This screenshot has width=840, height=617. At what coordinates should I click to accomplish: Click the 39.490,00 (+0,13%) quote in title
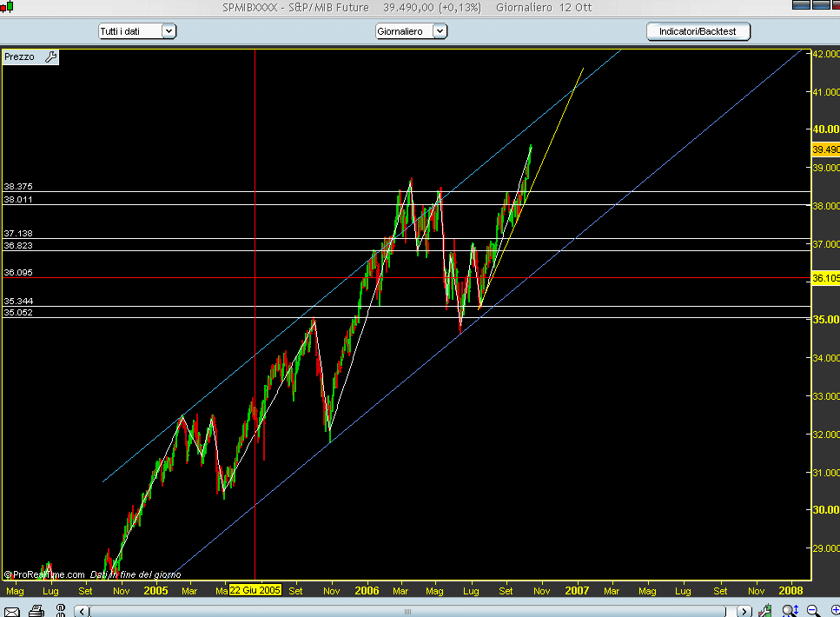coord(433,8)
